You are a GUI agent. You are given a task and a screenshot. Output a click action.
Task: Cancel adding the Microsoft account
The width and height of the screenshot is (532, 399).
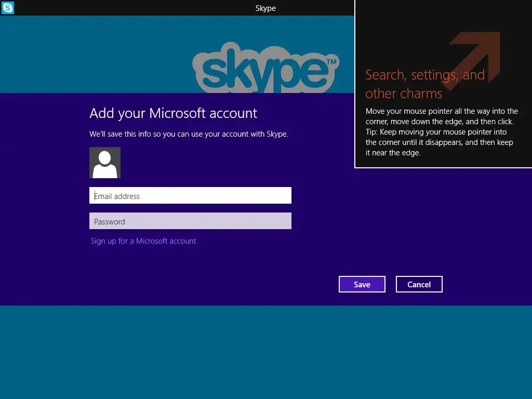tap(419, 284)
